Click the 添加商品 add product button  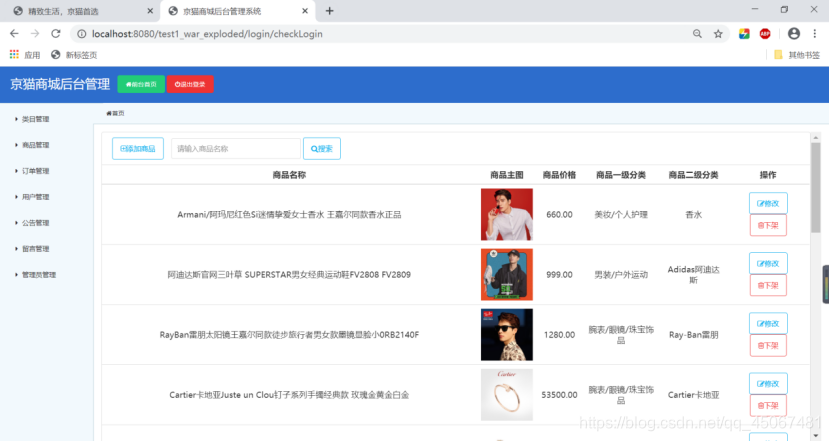(x=138, y=149)
